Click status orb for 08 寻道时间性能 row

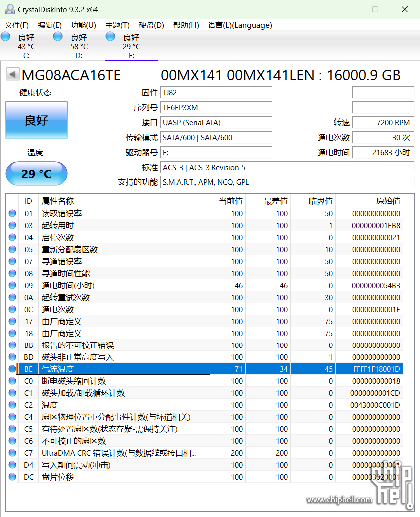click(x=12, y=273)
